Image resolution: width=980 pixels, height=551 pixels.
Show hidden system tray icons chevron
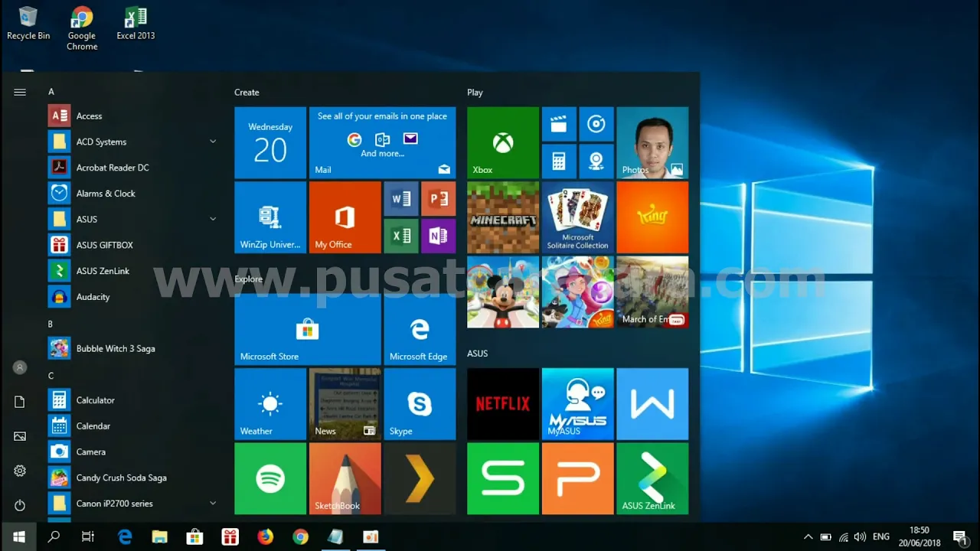tap(808, 537)
